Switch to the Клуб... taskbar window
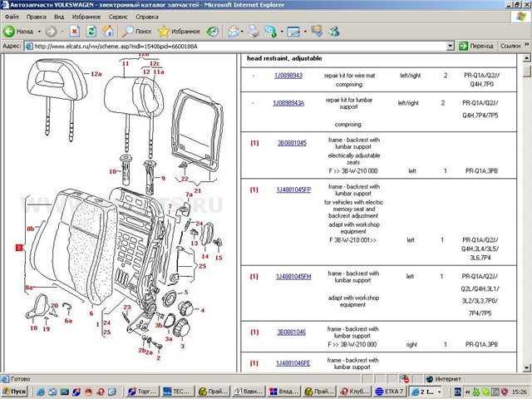This screenshot has height=399, width=532. 355,392
